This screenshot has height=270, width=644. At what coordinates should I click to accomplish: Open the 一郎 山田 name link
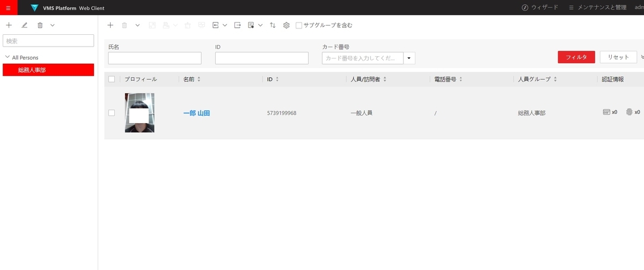click(x=196, y=113)
